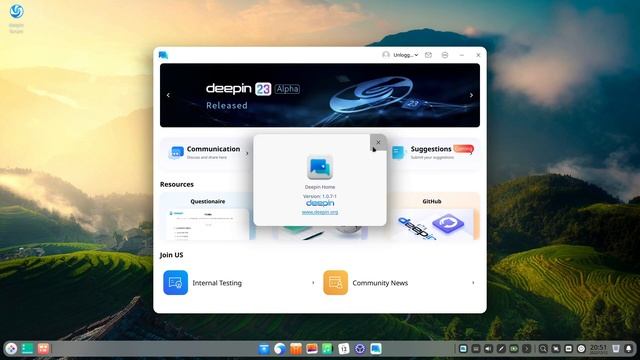640x360 pixels.
Task: Click the Internal Testing blue icon
Action: click(x=176, y=282)
